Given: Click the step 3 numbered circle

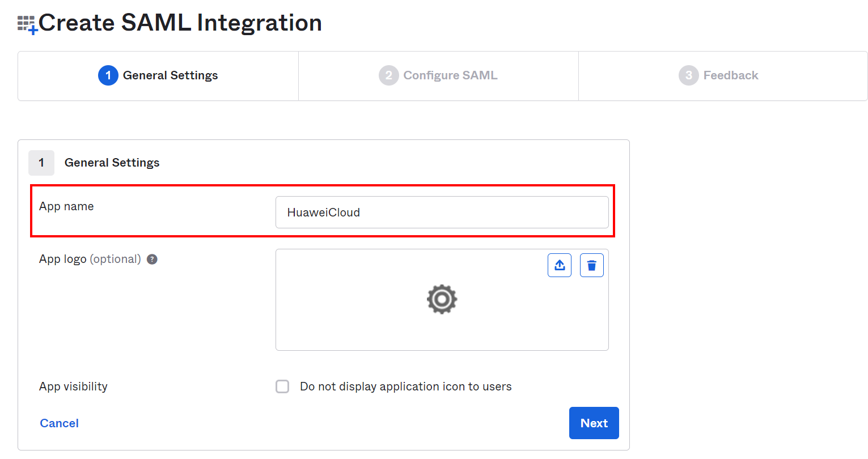Looking at the screenshot, I should [x=688, y=75].
